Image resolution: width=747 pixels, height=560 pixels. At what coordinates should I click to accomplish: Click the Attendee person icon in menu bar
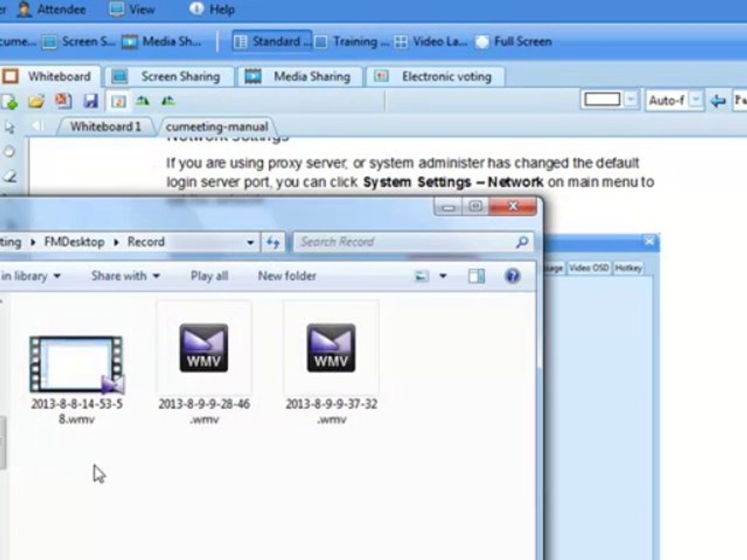point(24,9)
